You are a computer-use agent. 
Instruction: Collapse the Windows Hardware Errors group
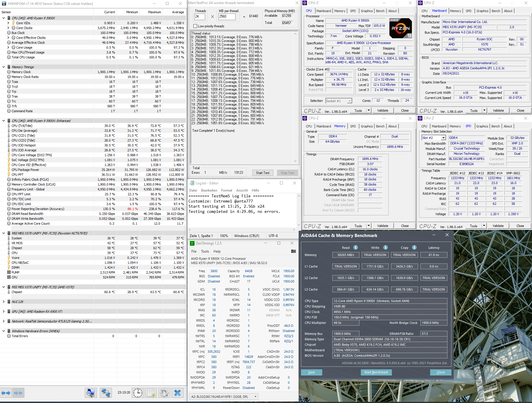pyautogui.click(x=3, y=331)
